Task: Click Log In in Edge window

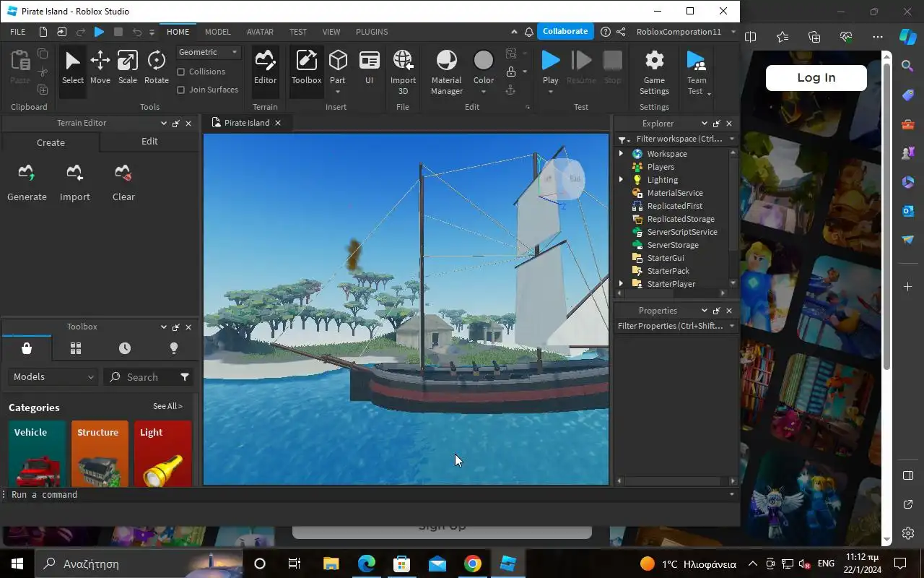Action: click(816, 77)
